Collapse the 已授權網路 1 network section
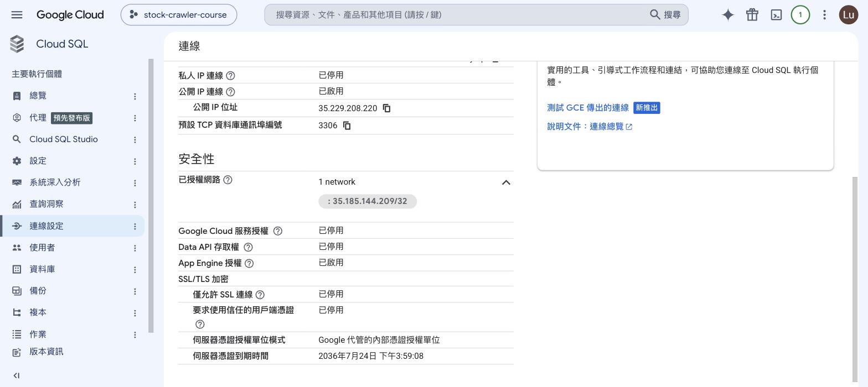The image size is (868, 387). click(505, 182)
